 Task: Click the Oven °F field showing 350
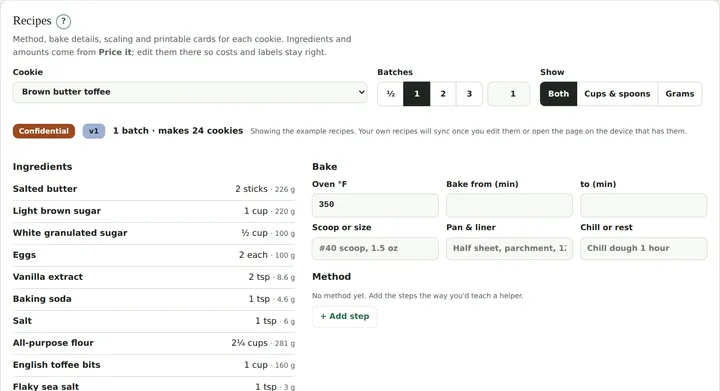pos(375,205)
